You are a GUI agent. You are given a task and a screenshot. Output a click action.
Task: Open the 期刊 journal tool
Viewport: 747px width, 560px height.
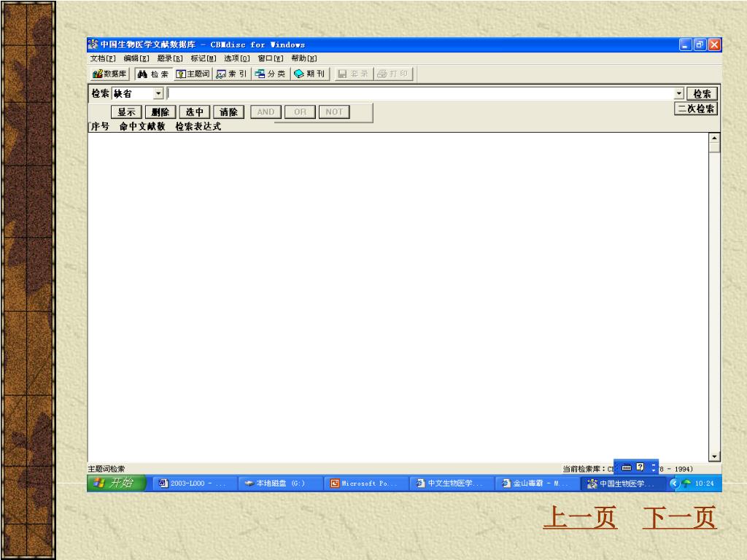point(309,74)
